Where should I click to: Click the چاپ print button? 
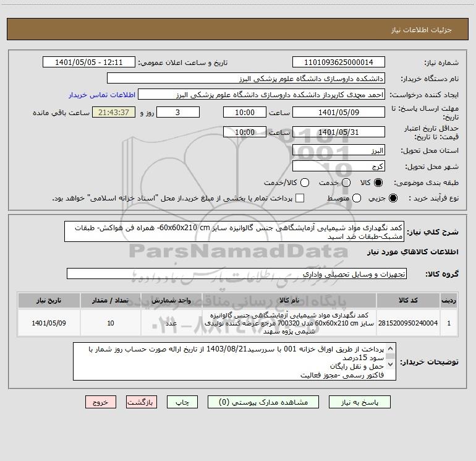coord(182,402)
